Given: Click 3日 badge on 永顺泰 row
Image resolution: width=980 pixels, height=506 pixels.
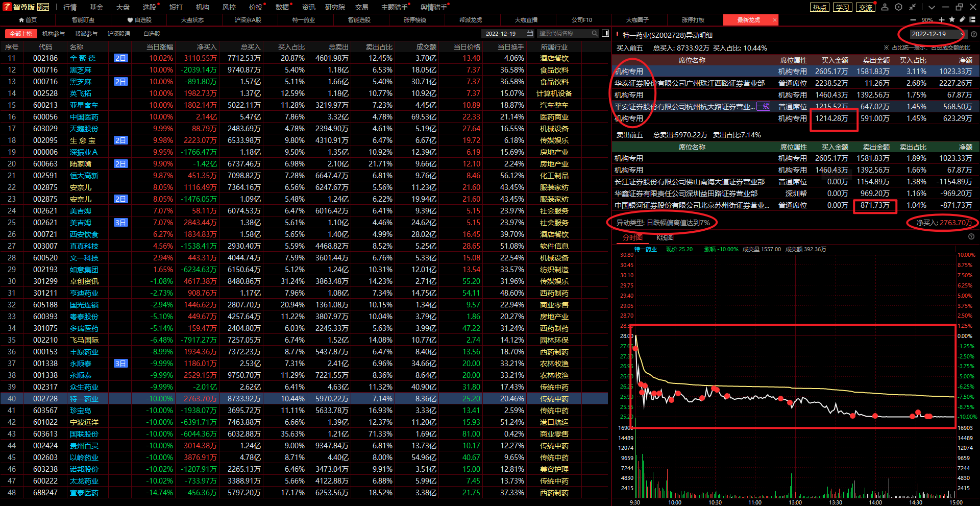Looking at the screenshot, I should [121, 364].
